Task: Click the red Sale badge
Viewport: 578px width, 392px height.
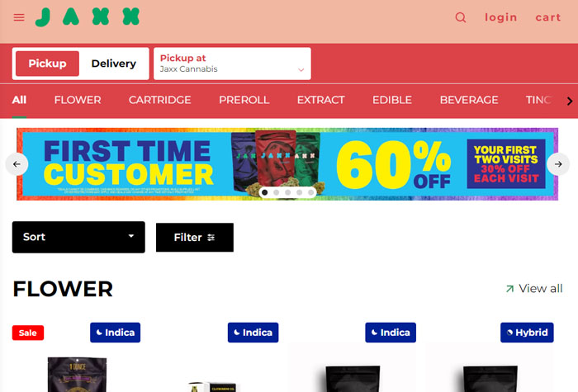Action: coord(28,333)
